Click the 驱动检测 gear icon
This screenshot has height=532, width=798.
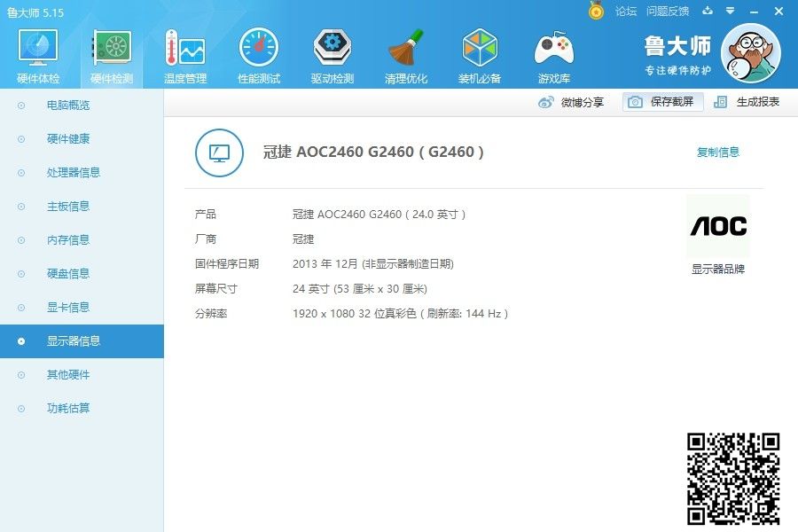click(332, 50)
